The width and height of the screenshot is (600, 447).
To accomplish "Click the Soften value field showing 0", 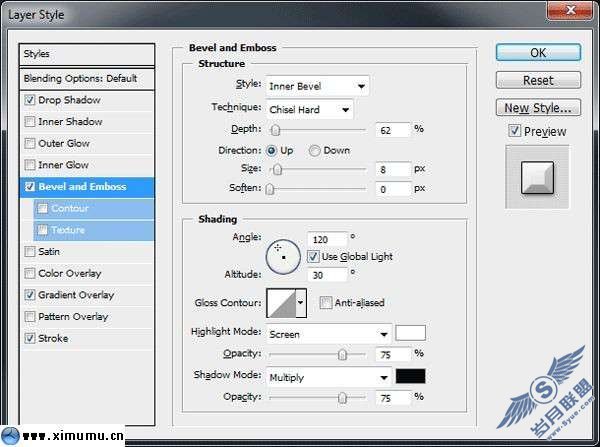I will [x=393, y=189].
